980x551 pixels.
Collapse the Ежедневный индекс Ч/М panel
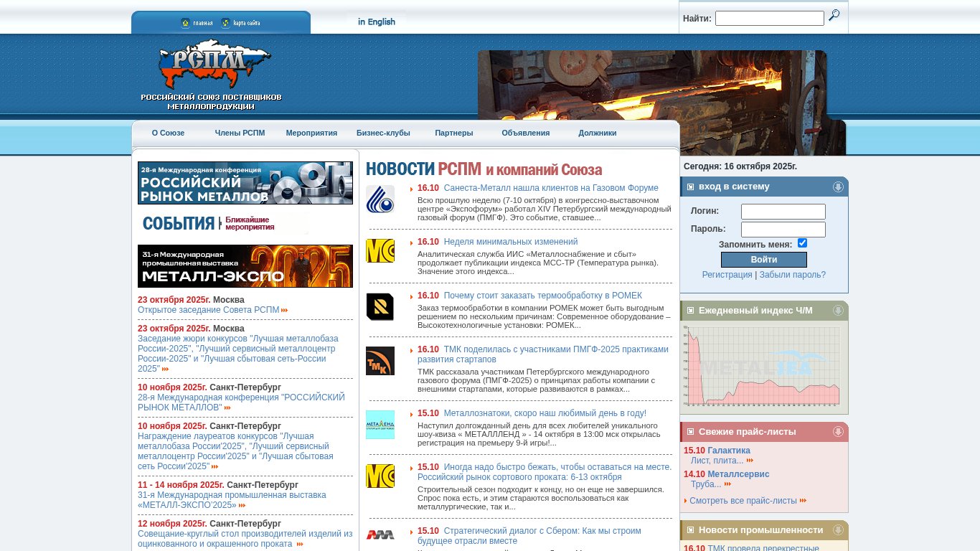click(838, 311)
